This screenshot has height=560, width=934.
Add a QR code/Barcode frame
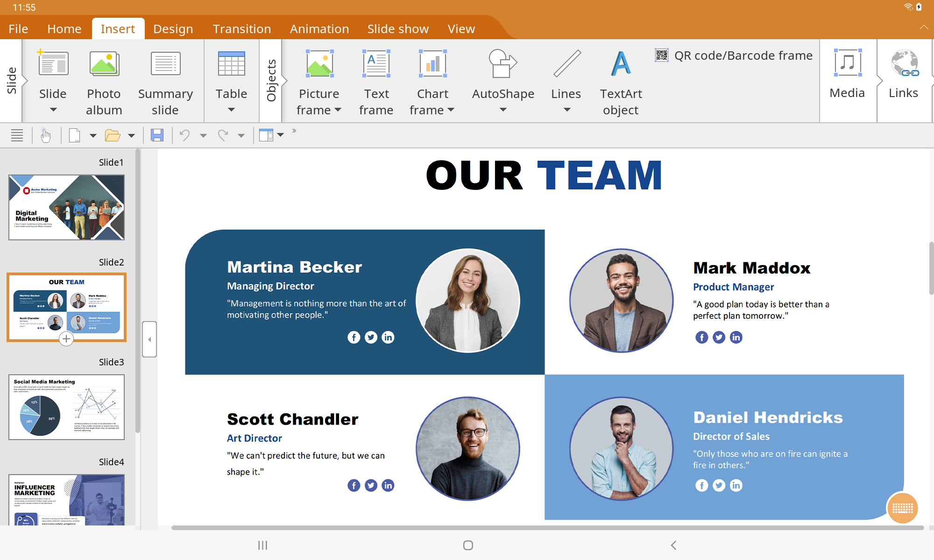tap(734, 56)
